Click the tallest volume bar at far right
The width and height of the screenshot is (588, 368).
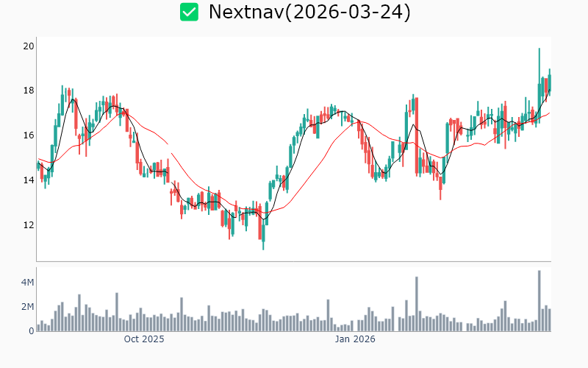(x=539, y=300)
